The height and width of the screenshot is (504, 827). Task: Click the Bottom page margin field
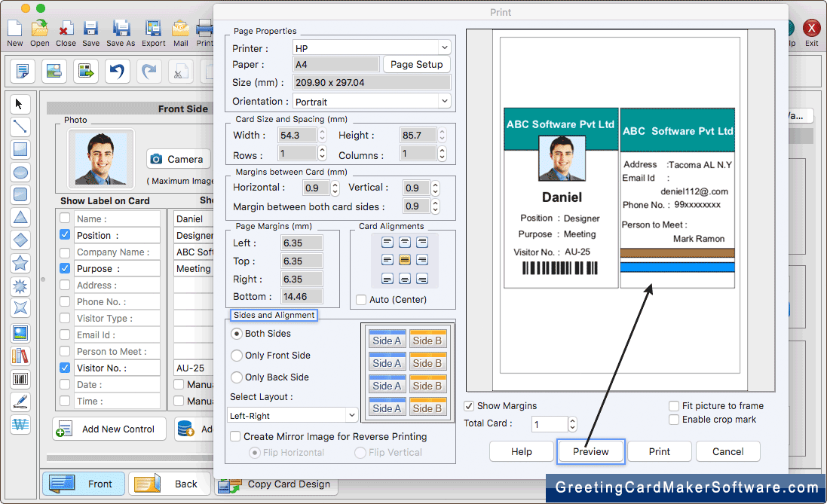(302, 296)
